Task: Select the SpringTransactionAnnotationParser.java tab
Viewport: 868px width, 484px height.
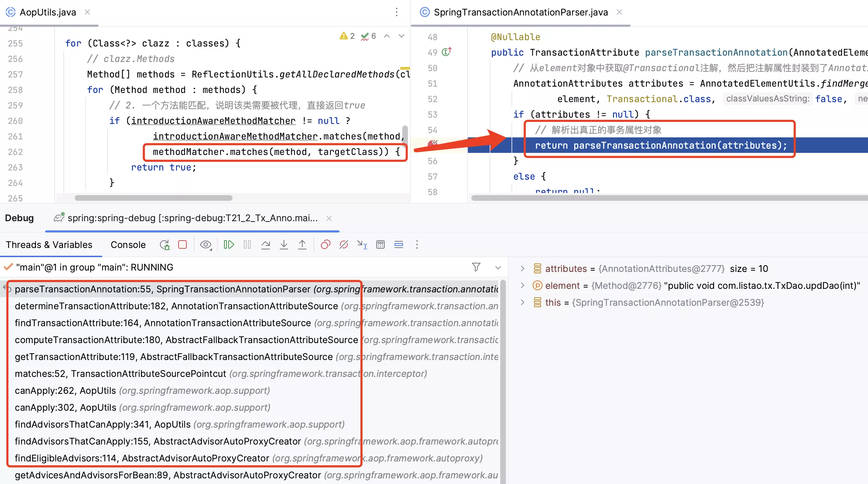Action: tap(521, 12)
